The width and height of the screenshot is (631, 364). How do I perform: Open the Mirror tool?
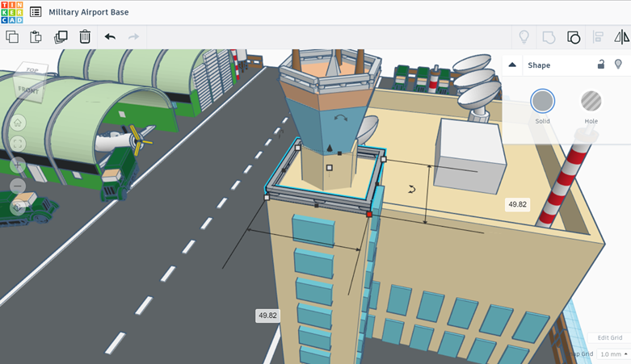622,37
